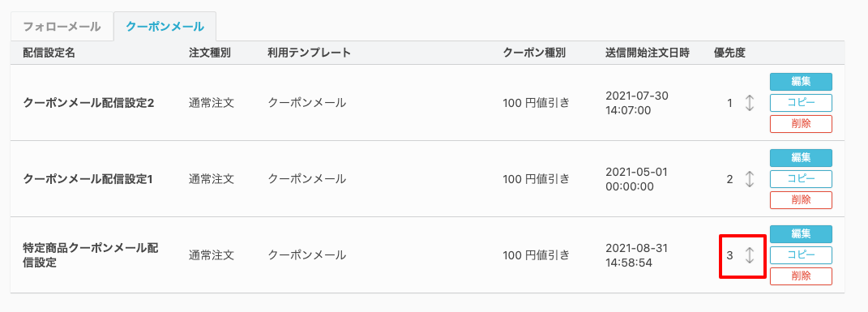This screenshot has width=868, height=312.
Task: Click the 配信設定名 column header
Action: 49,53
